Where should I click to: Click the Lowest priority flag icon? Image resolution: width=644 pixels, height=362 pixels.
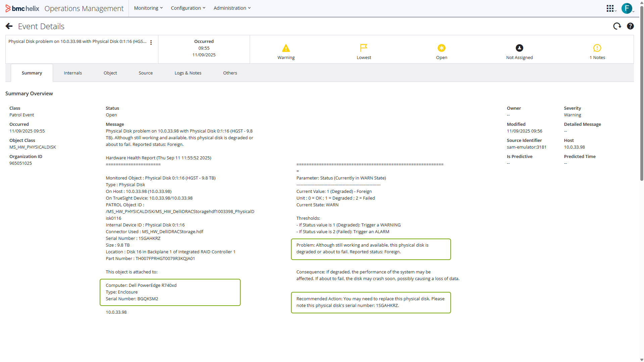pos(363,48)
